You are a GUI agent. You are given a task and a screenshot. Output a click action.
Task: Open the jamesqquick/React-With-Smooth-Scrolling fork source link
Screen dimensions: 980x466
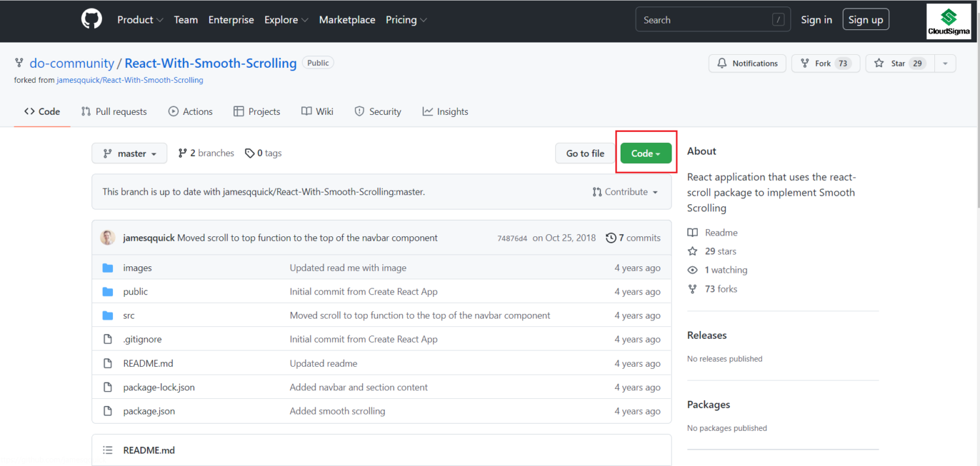pyautogui.click(x=130, y=80)
